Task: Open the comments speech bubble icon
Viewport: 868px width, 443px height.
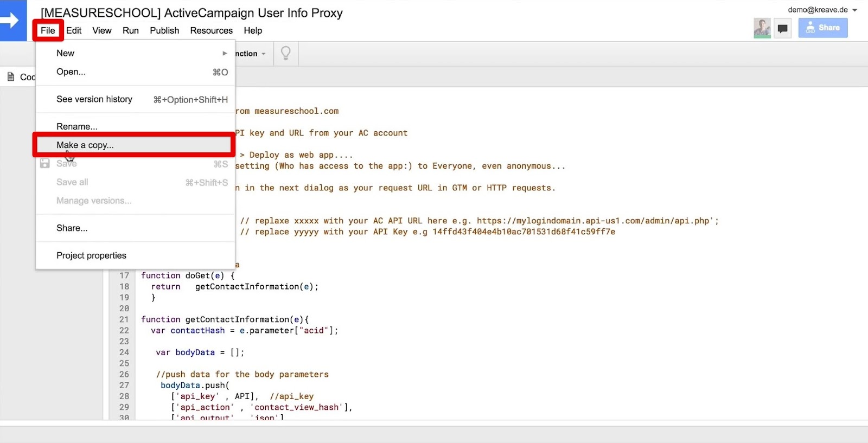Action: click(x=782, y=28)
